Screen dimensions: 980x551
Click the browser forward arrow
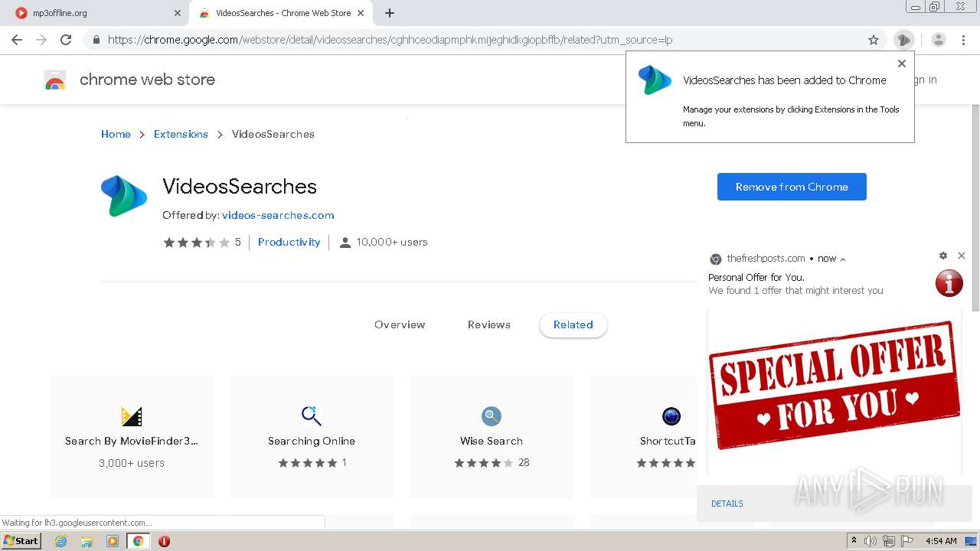(x=41, y=40)
